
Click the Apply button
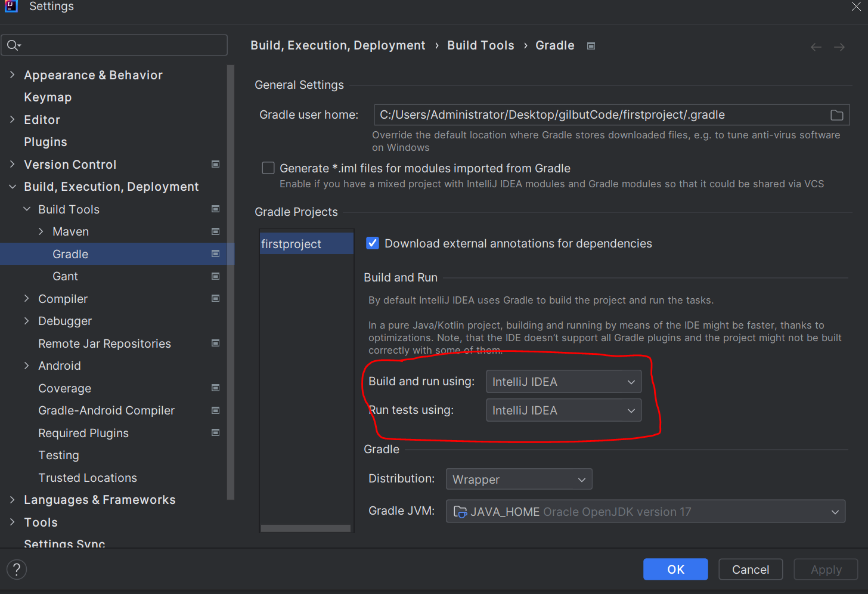[x=826, y=570]
